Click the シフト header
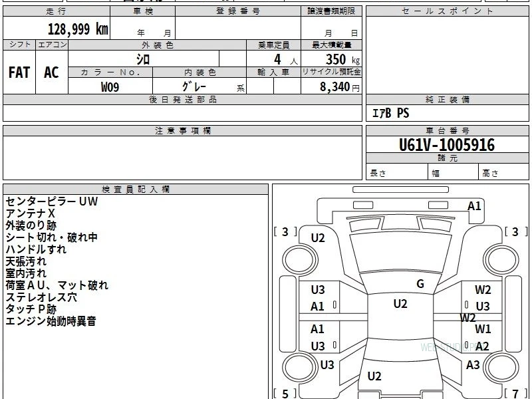This screenshot has width=532, height=399. [x=20, y=45]
